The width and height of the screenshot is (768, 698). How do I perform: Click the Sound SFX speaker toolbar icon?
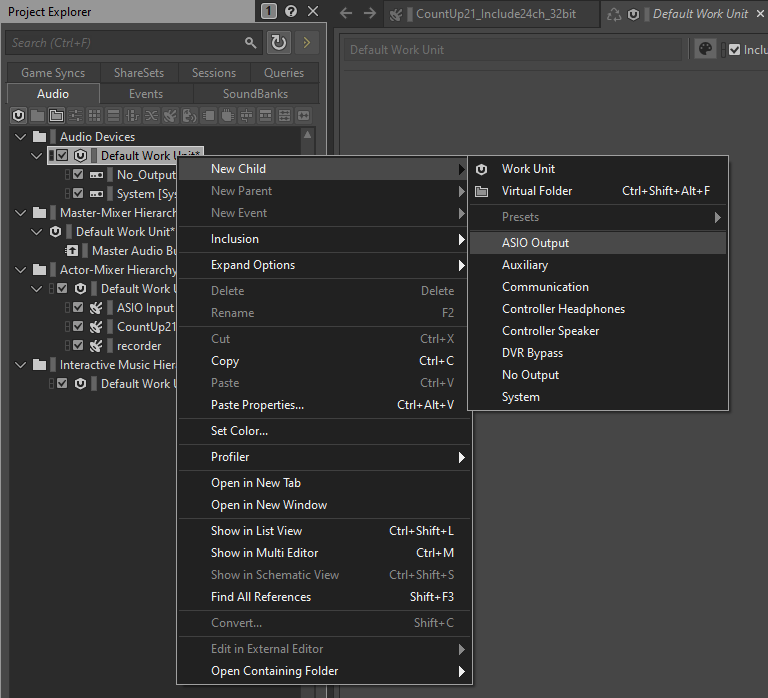point(170,116)
